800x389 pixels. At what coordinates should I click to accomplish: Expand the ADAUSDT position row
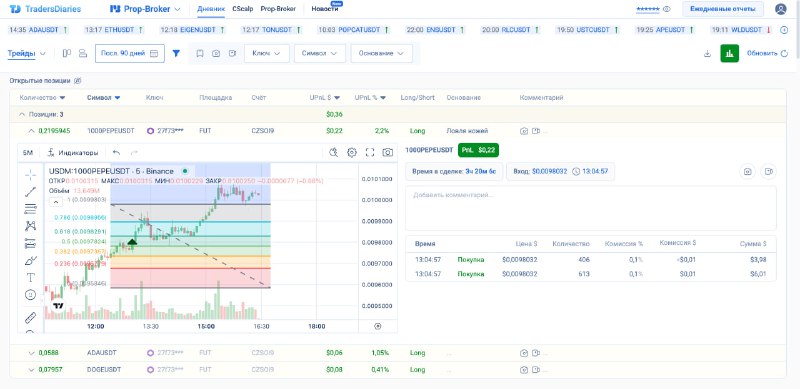[32, 353]
